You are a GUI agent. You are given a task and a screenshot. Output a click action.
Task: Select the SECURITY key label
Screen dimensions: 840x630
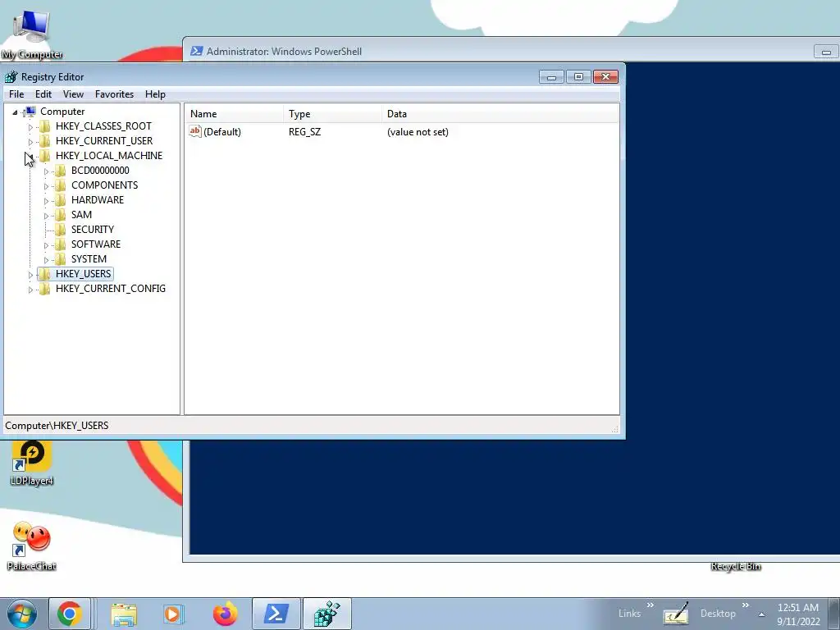[92, 230]
